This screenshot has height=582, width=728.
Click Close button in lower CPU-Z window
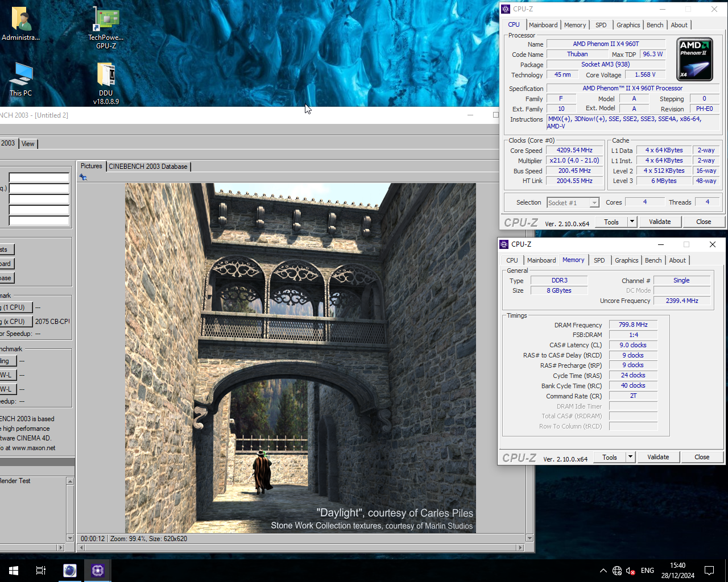pyautogui.click(x=702, y=457)
